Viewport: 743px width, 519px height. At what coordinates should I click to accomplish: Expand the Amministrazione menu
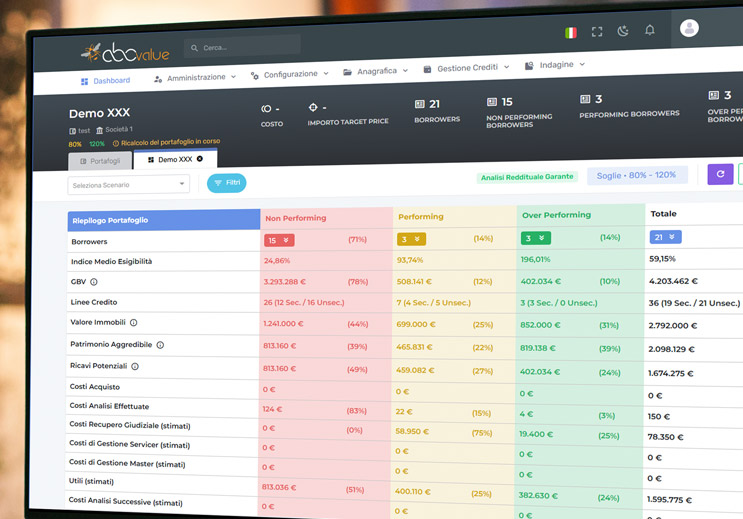coord(195,77)
